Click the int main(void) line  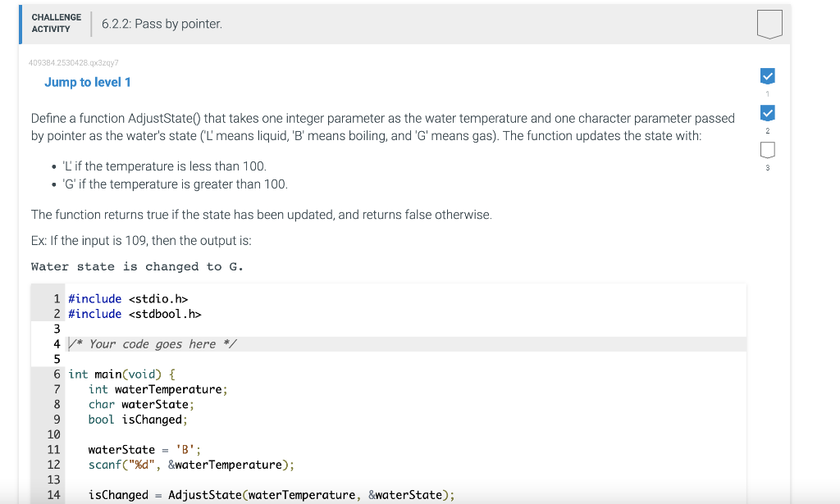121,374
